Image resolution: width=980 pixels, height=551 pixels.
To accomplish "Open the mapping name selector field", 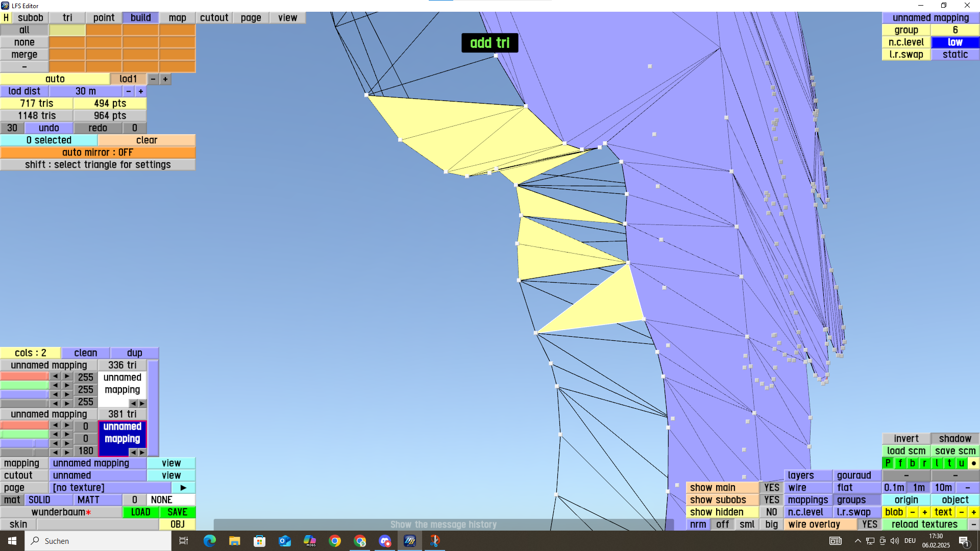I will (97, 463).
